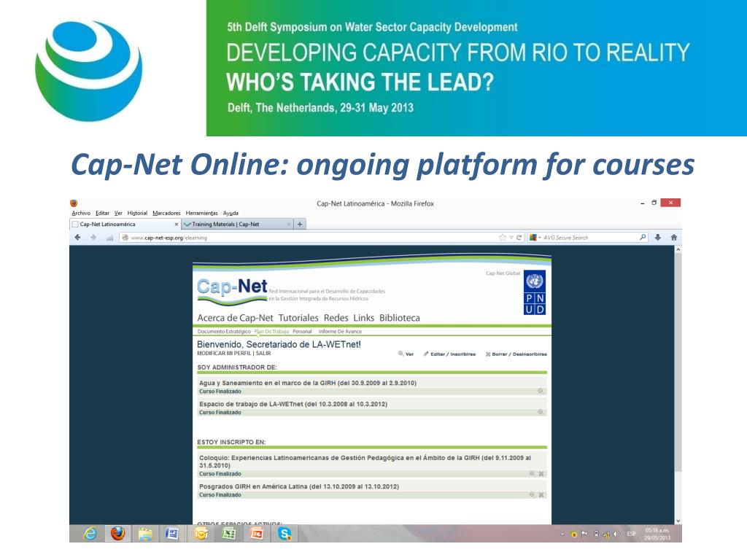Unsubscribe from Posgrados GIRH with X icon
Image resolution: width=747 pixels, height=560 pixels.
[541, 495]
